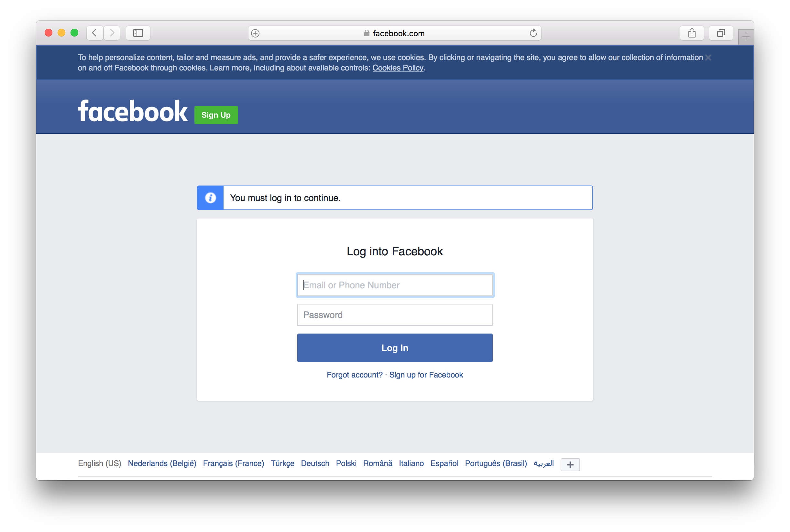Screen dimensions: 790x532
Task: Select English (US) language option
Action: tap(99, 463)
